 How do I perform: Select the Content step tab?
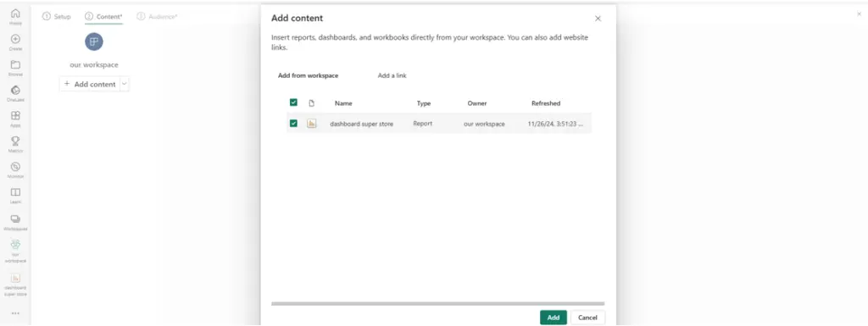103,17
